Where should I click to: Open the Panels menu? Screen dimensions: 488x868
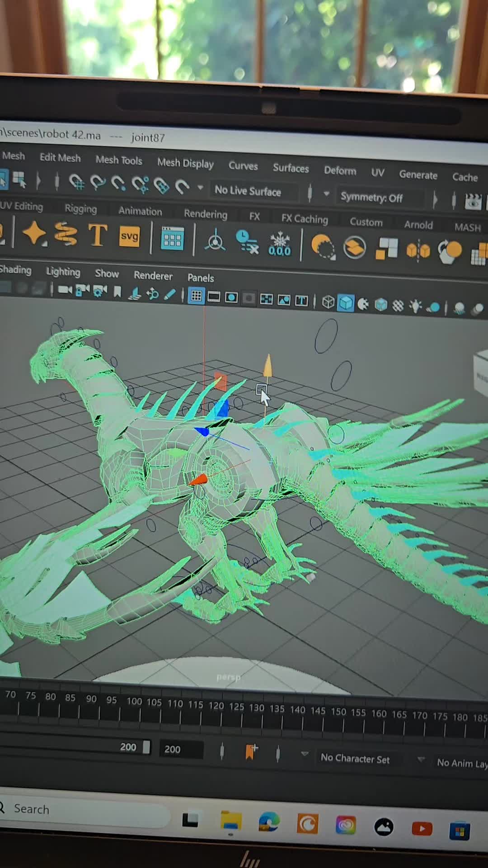(201, 278)
